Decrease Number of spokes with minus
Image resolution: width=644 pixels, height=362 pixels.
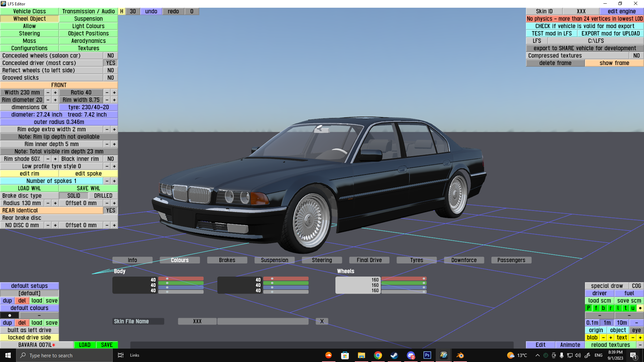(x=107, y=181)
